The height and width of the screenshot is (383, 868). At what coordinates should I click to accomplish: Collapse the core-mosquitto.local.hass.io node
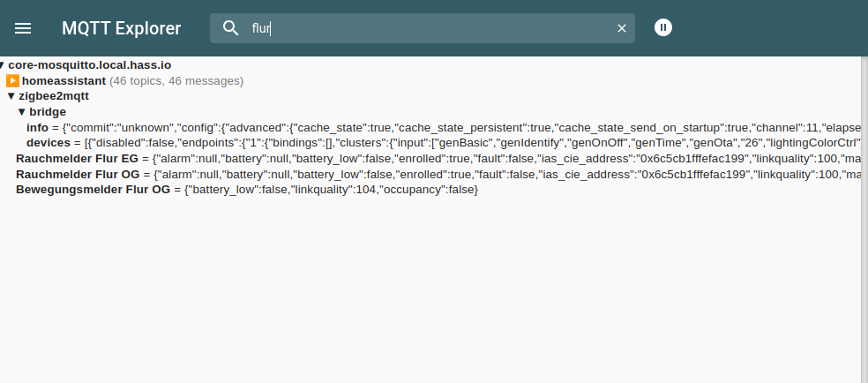click(x=3, y=65)
